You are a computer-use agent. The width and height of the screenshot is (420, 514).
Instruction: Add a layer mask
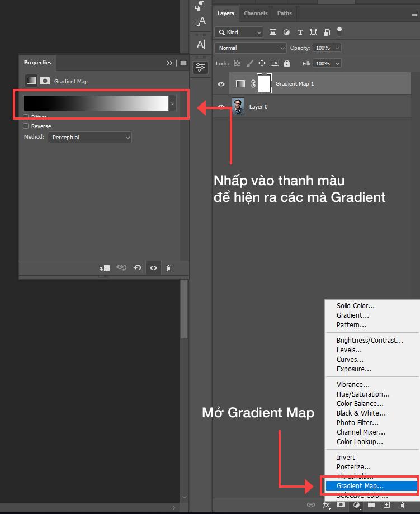pyautogui.click(x=341, y=505)
